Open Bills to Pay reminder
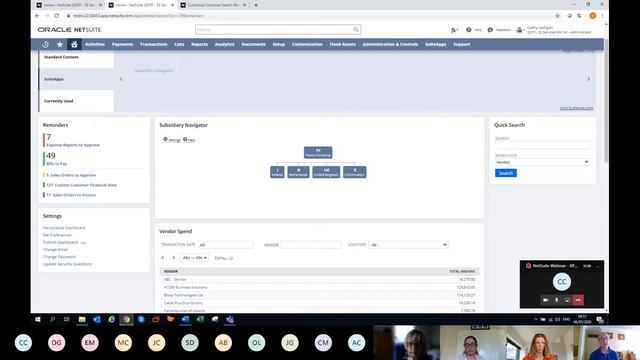 pyautogui.click(x=57, y=164)
